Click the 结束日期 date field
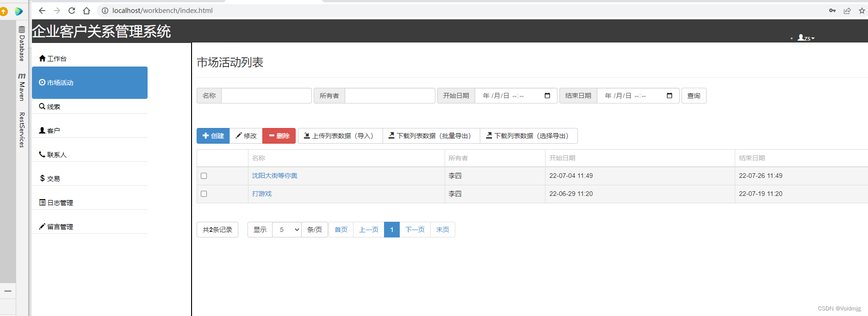 (639, 96)
